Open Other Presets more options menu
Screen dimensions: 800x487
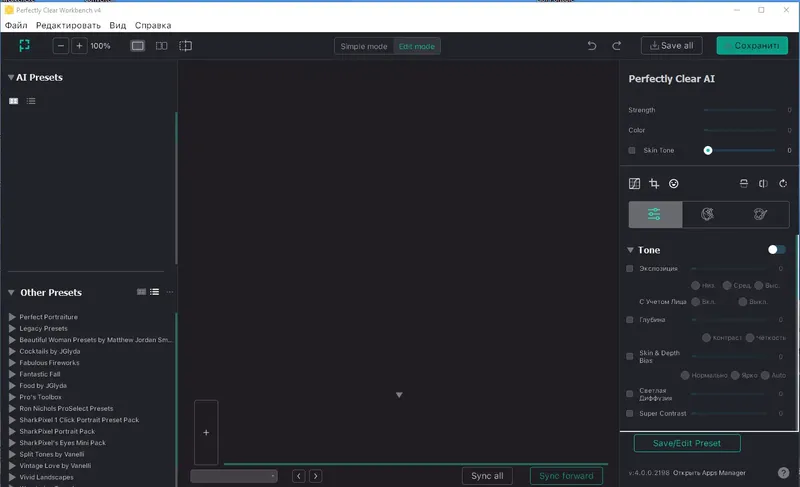click(x=170, y=292)
